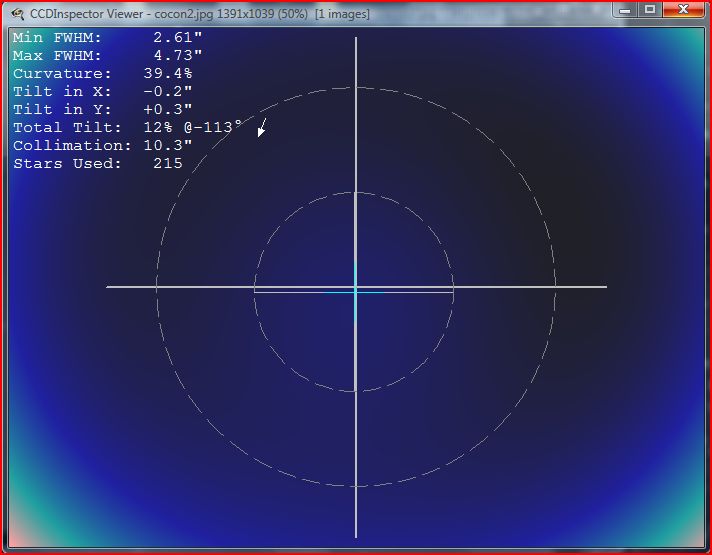The image size is (712, 555).
Task: Click the 'Tilt in Y: +0.3"' line
Action: coord(103,109)
